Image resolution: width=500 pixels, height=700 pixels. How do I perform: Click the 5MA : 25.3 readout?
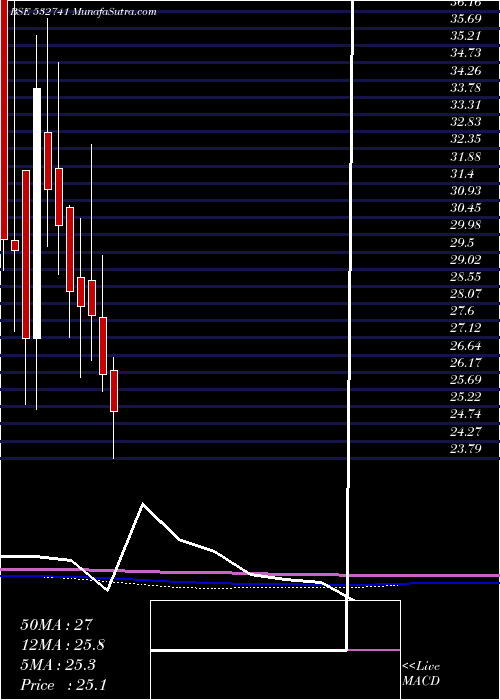coord(58,665)
